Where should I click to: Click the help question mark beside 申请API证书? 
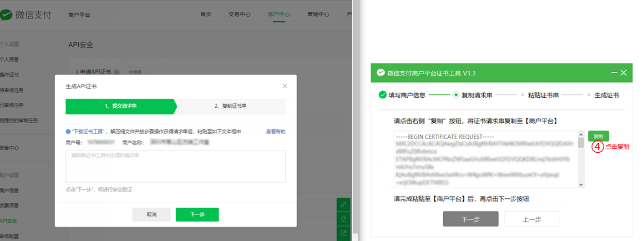coord(117,72)
